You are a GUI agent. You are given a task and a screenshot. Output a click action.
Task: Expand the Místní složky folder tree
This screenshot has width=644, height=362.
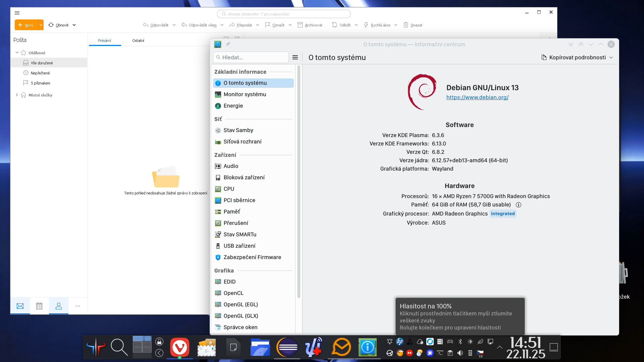[17, 95]
